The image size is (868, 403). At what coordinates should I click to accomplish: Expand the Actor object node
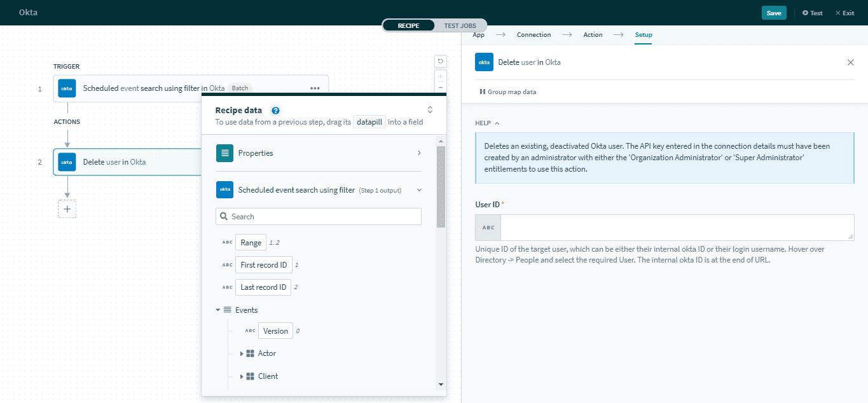[242, 353]
